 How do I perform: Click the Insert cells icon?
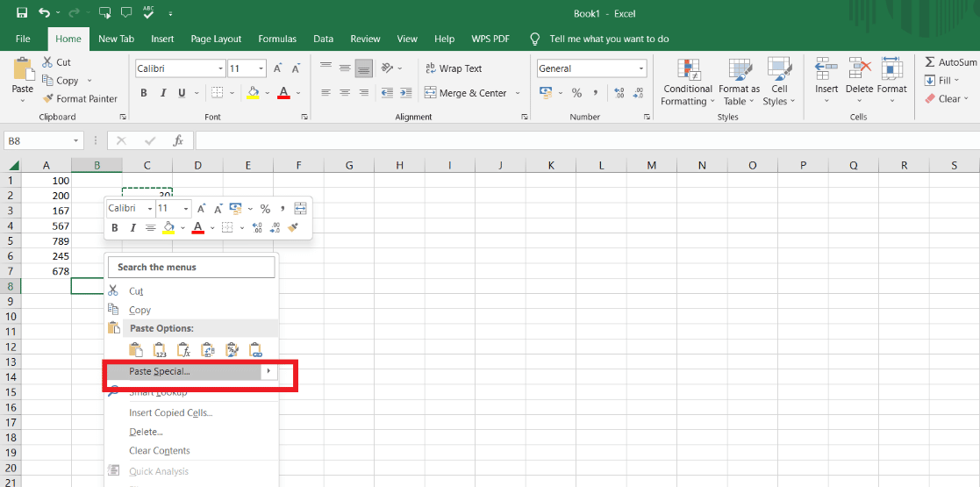[826, 68]
